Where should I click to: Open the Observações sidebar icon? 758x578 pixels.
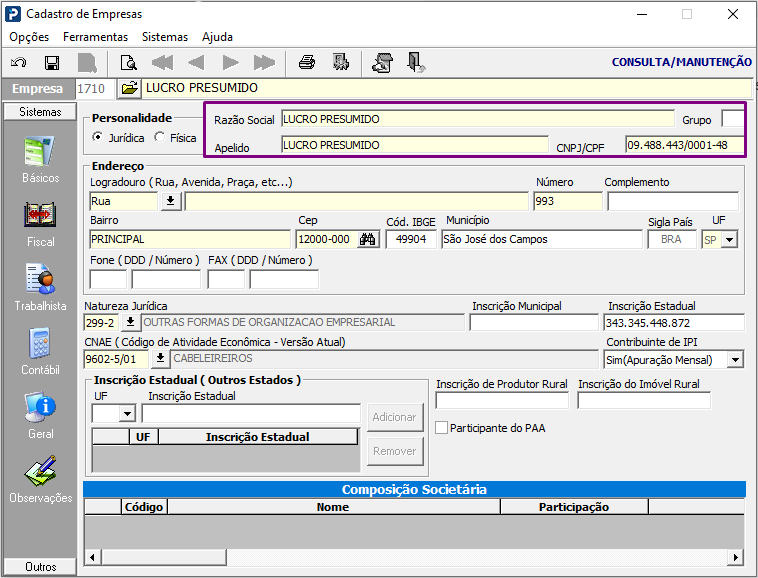pos(41,471)
